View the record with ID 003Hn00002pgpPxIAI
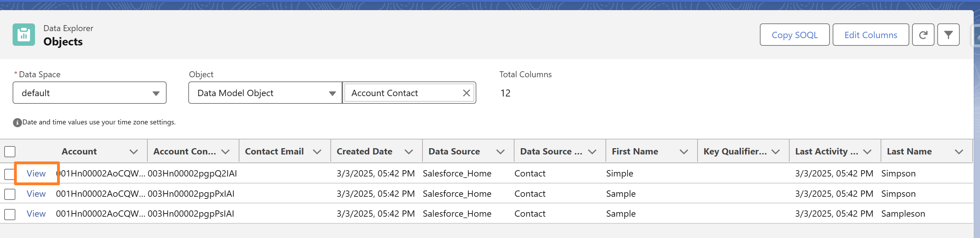Screen dimensions: 980x238 coord(36,194)
